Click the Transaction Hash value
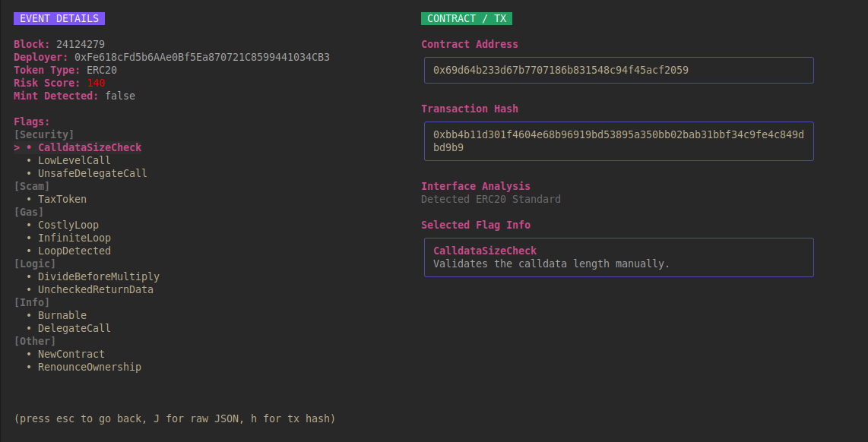 (618, 141)
